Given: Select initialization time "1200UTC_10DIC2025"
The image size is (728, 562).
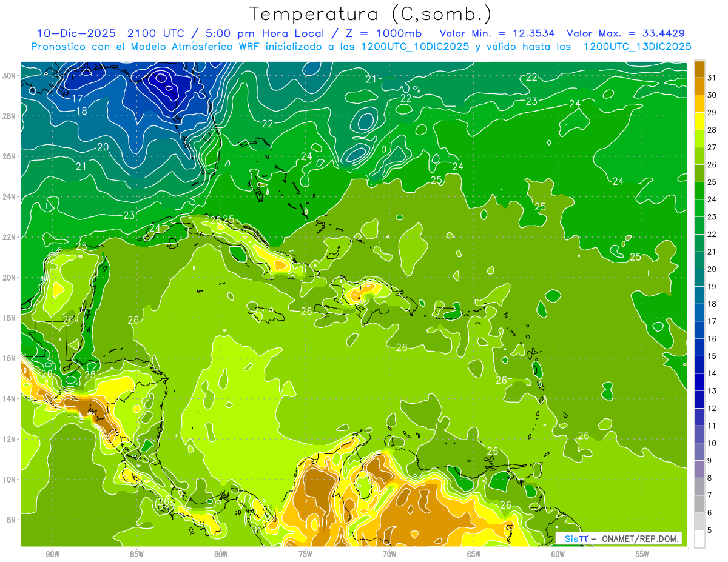Looking at the screenshot, I should tap(415, 47).
